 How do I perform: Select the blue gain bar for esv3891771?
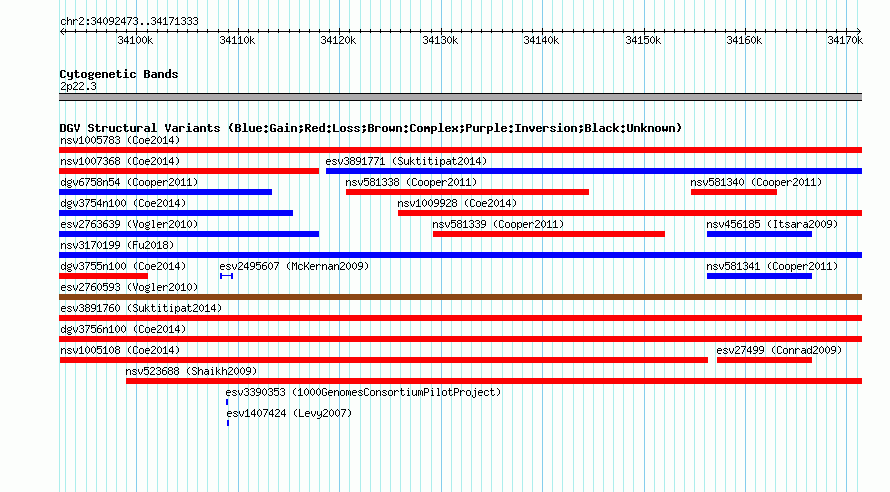[x=594, y=171]
